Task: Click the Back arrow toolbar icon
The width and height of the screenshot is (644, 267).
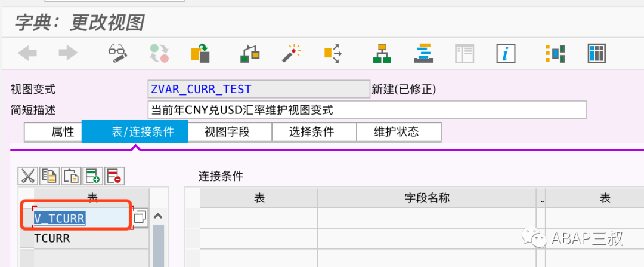Action: [x=27, y=53]
